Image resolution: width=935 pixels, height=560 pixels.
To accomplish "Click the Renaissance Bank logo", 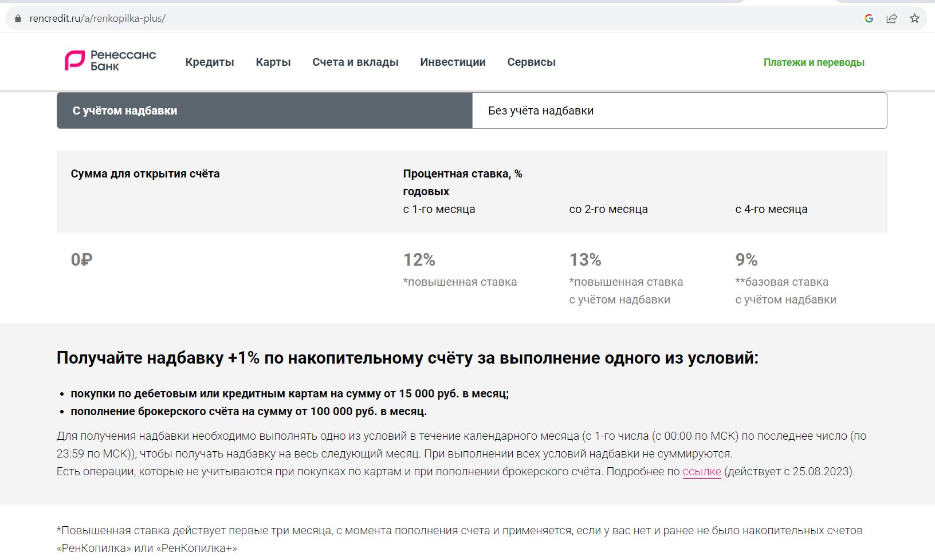I will [110, 61].
